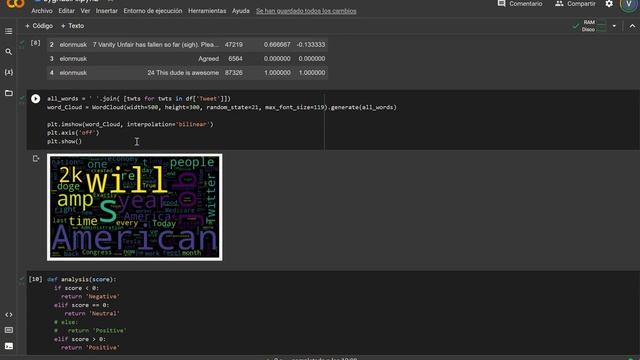Click the 'Vanity Unfair has fallen' tweet text
640x360 pixels.
click(156, 44)
